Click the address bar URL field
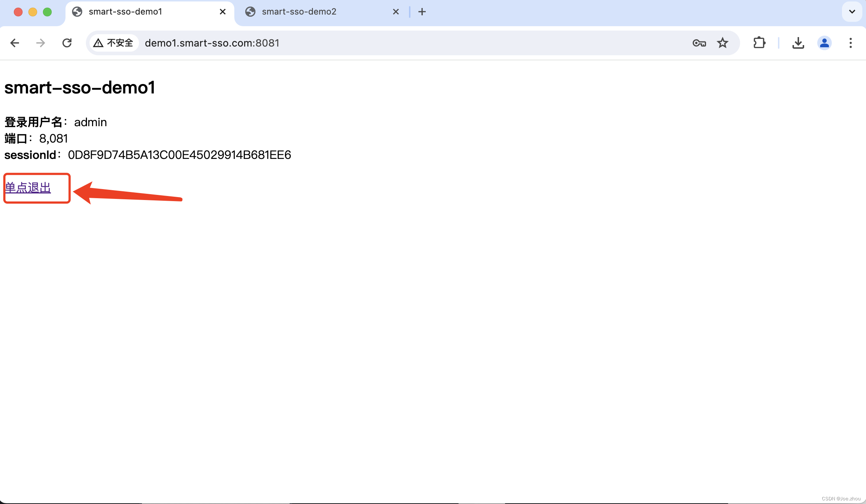This screenshot has height=504, width=866. tap(400, 43)
